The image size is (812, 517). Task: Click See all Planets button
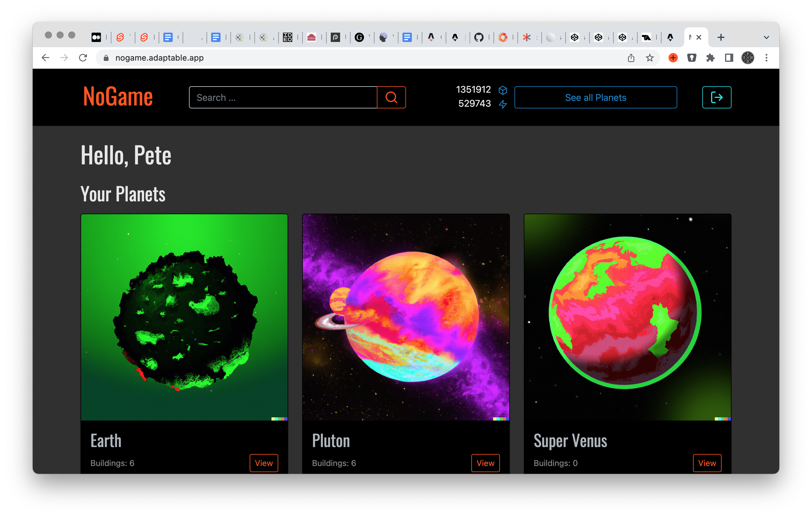coord(595,98)
